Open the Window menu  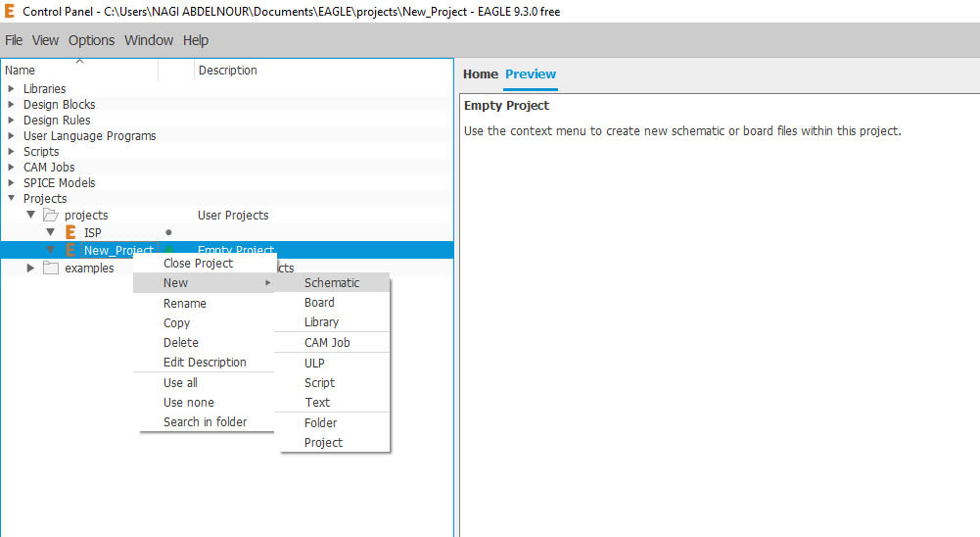[149, 40]
